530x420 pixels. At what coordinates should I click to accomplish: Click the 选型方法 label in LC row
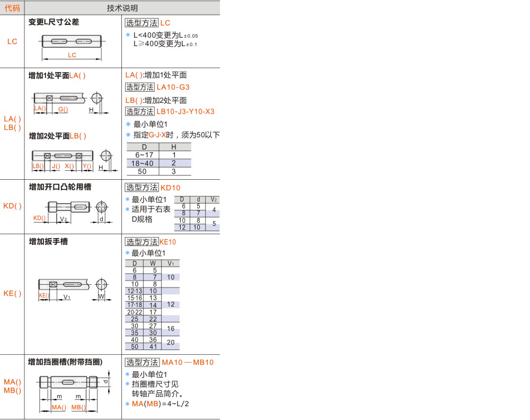[x=142, y=23]
